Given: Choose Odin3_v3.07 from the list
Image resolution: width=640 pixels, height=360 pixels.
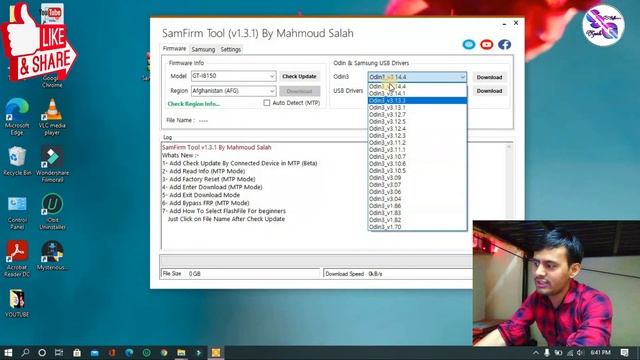Looking at the screenshot, I should (417, 184).
